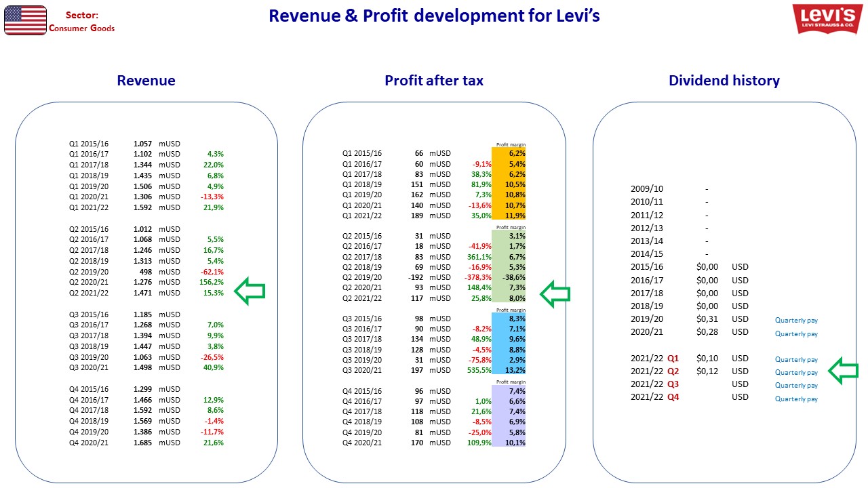Click the 12,9% revenue growth for Q4 2016/17
The height and width of the screenshot is (488, 868).
[x=214, y=400]
